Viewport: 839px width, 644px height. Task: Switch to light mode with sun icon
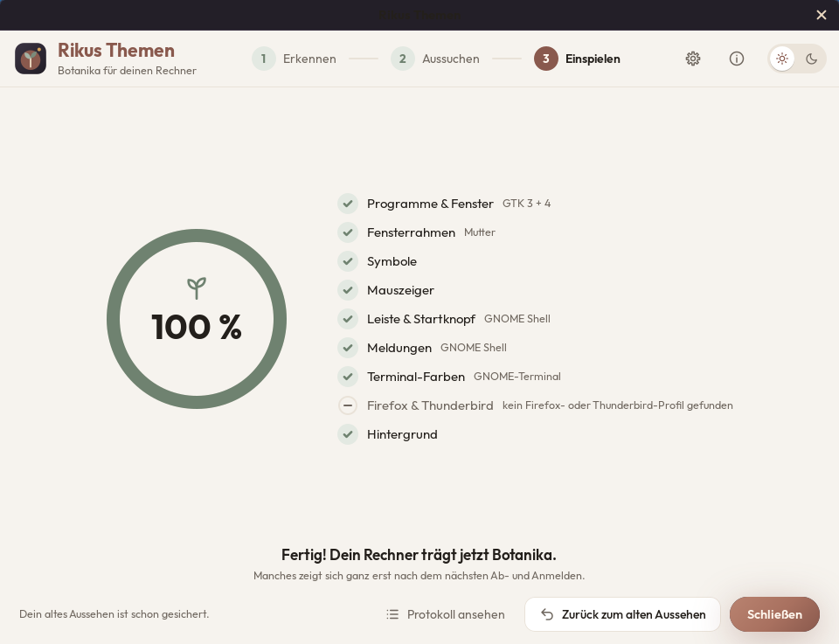(x=782, y=59)
